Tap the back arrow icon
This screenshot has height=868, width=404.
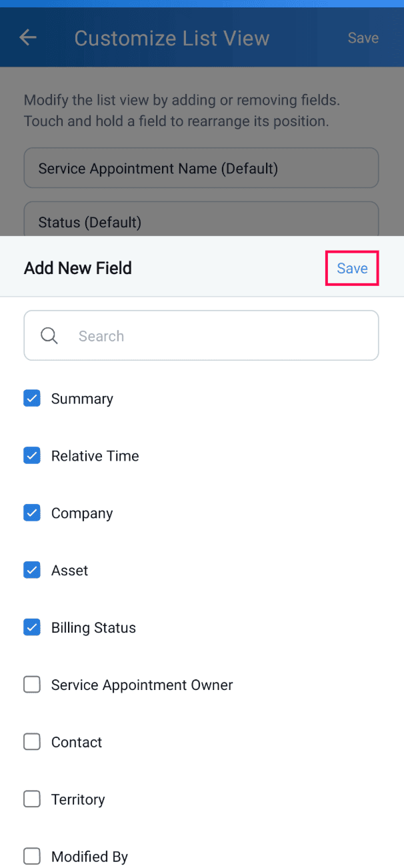28,38
